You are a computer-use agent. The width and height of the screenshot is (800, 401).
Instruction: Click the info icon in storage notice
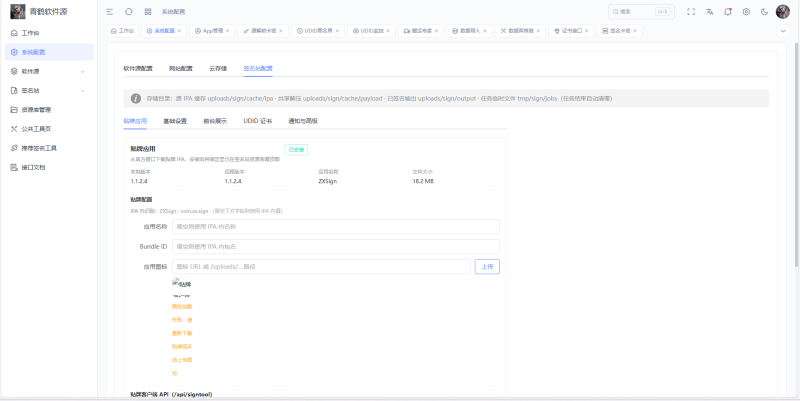[x=136, y=98]
